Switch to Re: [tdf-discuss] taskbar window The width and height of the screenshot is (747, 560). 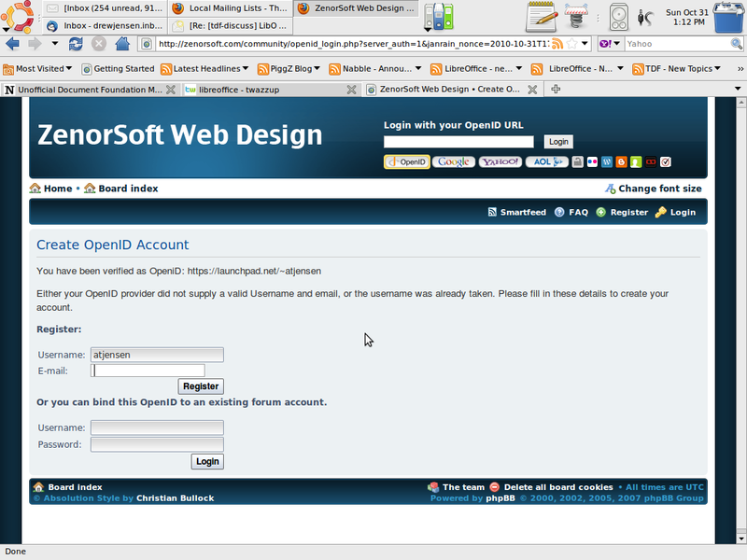(x=231, y=26)
